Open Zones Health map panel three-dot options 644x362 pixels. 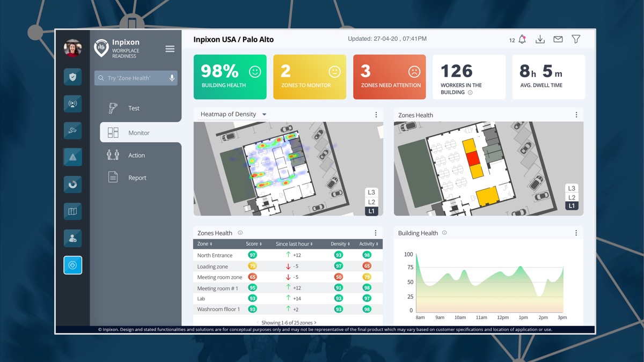click(576, 115)
